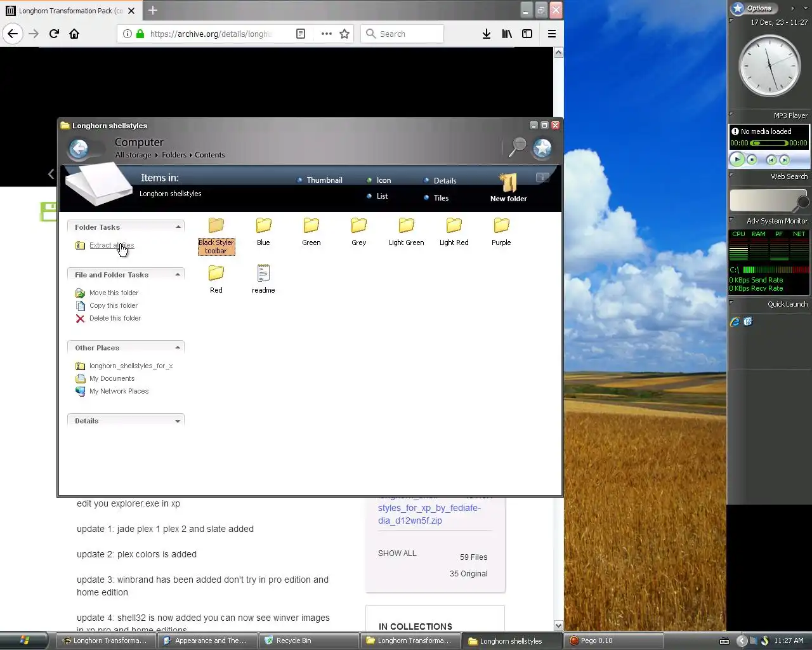
Task: Click SHOW ALL files link on archive page
Action: click(x=397, y=554)
